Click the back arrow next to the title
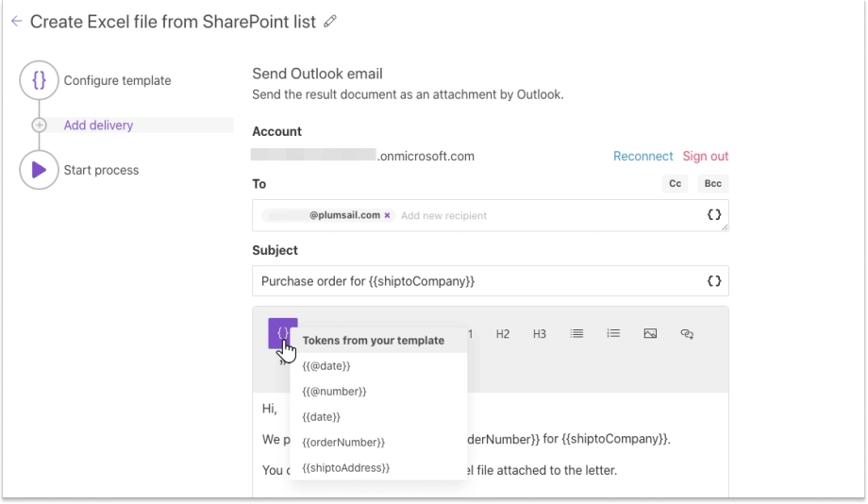The width and height of the screenshot is (868, 504). tap(17, 22)
